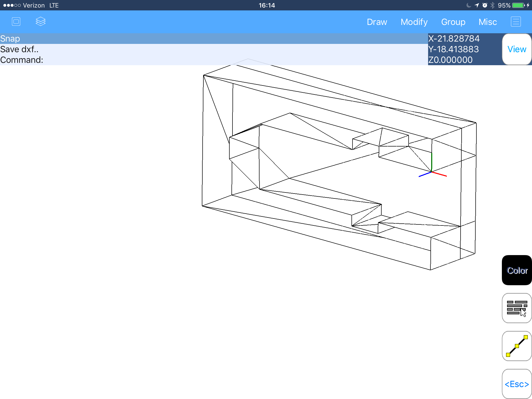Expand the Group menu
This screenshot has height=399, width=532.
pos(453,22)
